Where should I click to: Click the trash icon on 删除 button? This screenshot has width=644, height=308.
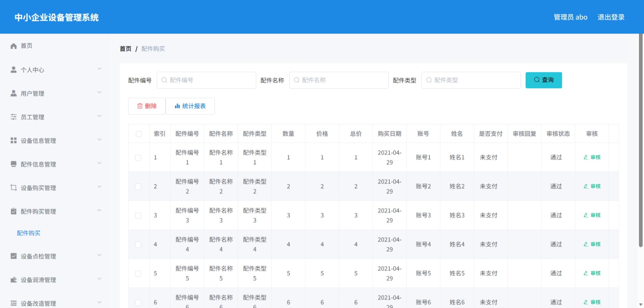coord(140,106)
